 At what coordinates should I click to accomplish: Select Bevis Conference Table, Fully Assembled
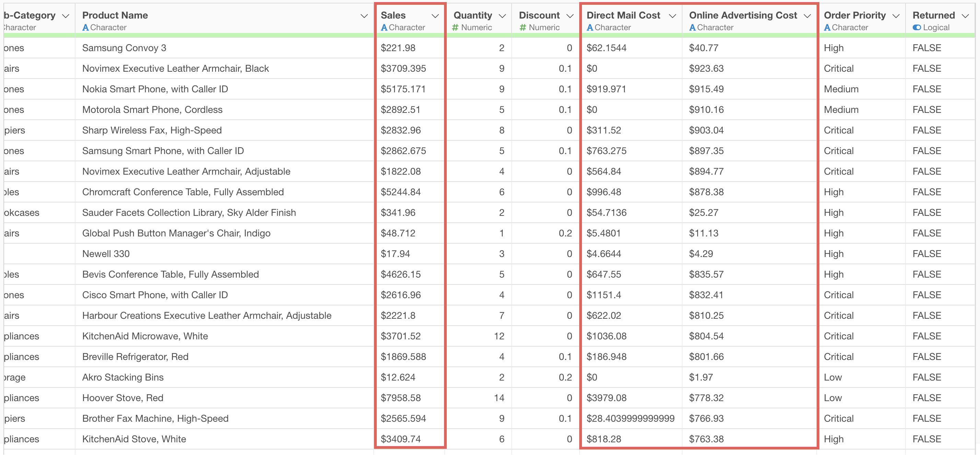[224, 274]
